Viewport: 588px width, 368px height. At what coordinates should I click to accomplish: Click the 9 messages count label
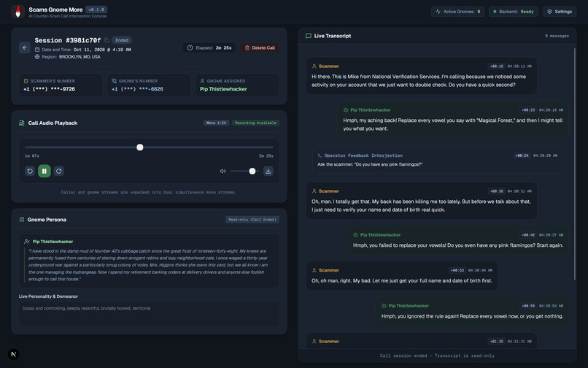(557, 36)
